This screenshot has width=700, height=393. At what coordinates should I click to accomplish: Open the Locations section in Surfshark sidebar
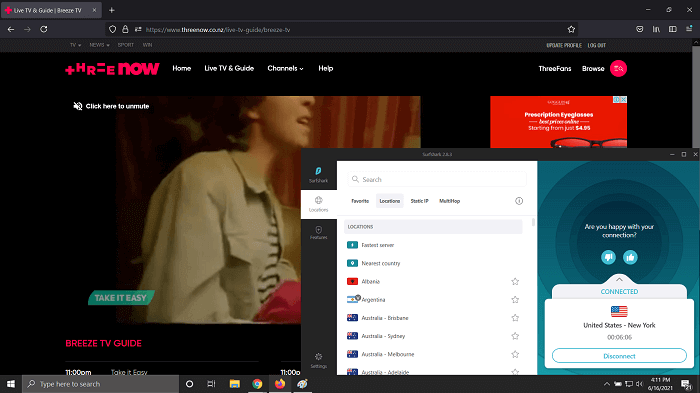tap(318, 204)
